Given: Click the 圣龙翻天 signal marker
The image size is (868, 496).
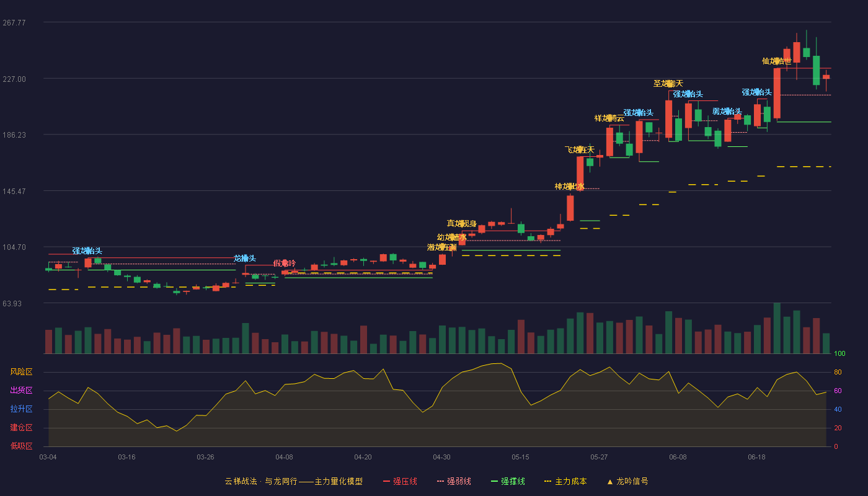Looking at the screenshot, I should (668, 83).
